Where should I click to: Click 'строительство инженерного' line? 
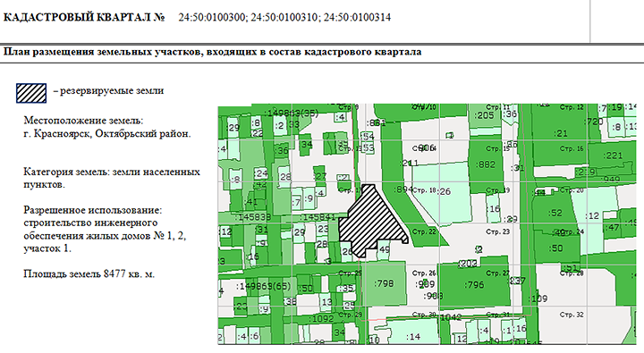point(90,223)
